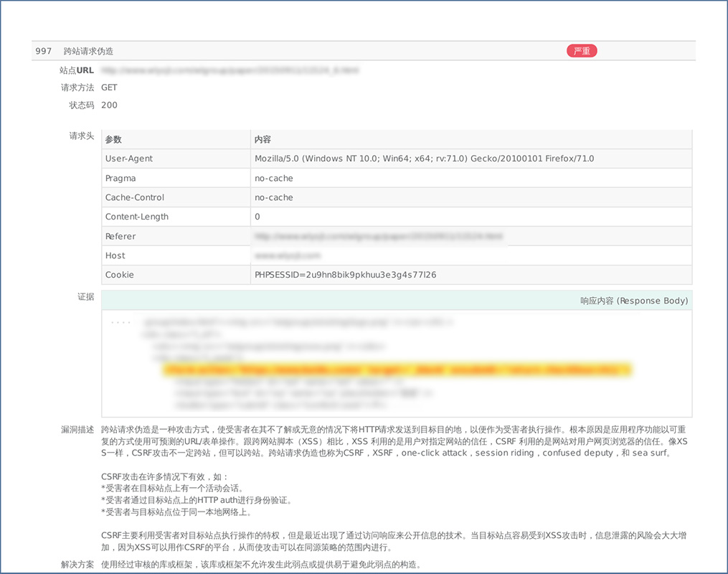Screen dimensions: 728x574
Task: Click the 997 跨站请求伪造 vulnerability header
Action: [x=74, y=51]
